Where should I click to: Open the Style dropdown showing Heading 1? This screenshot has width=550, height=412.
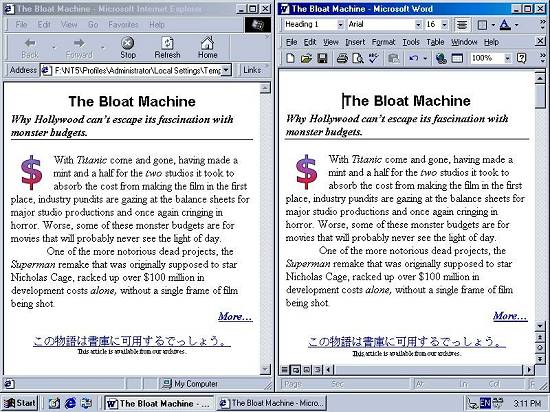(340, 25)
